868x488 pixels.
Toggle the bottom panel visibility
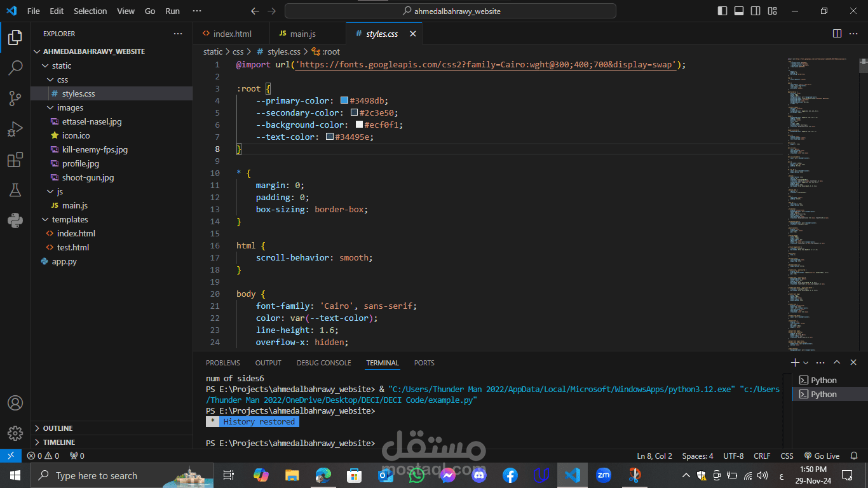[x=739, y=11]
